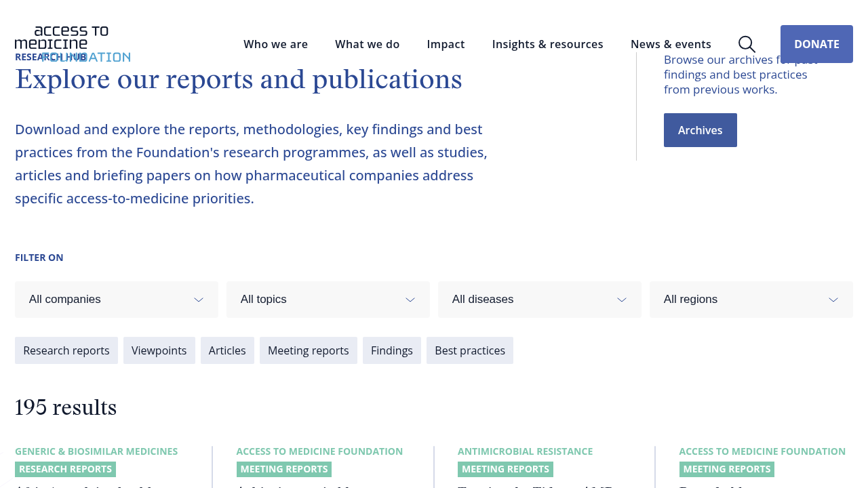Click the green Research Reports tag
The image size is (868, 488).
(x=66, y=469)
